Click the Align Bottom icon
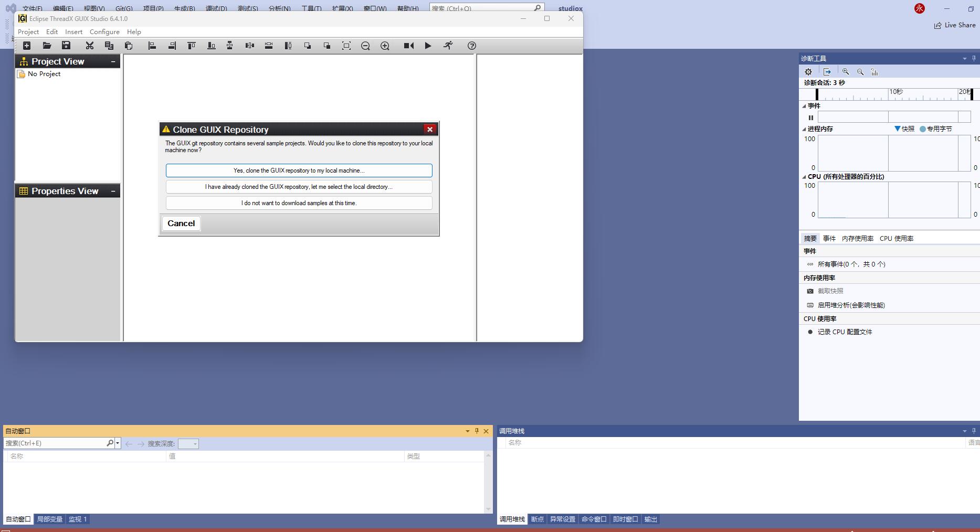Viewport: 980px width, 532px height. (211, 46)
